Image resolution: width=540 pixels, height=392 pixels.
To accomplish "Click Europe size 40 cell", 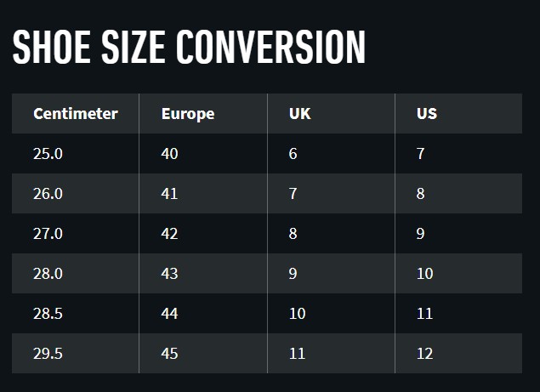I will 169,154.
